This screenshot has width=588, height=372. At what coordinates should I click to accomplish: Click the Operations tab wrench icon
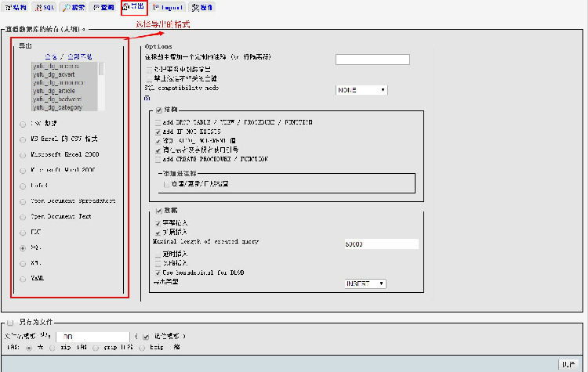195,7
